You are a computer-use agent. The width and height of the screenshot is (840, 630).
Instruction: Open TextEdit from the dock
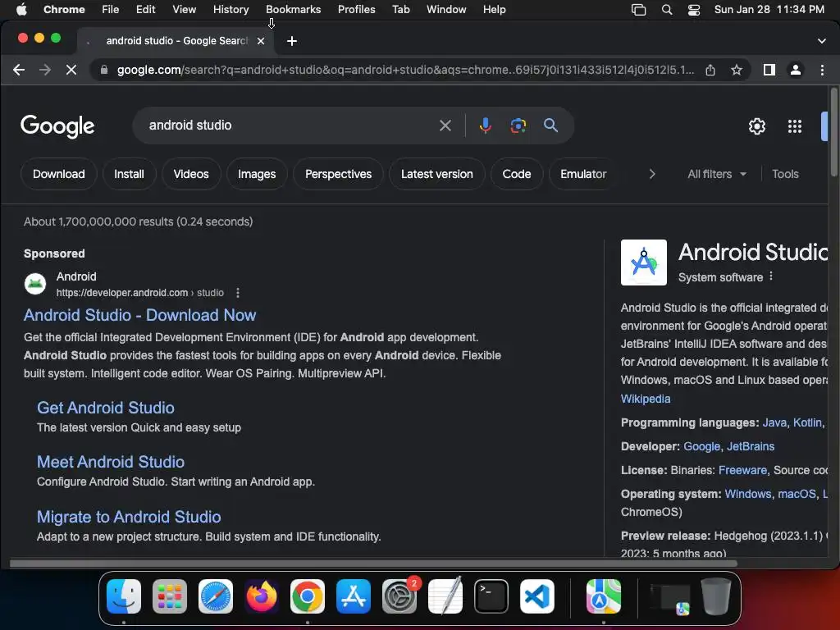click(x=445, y=596)
